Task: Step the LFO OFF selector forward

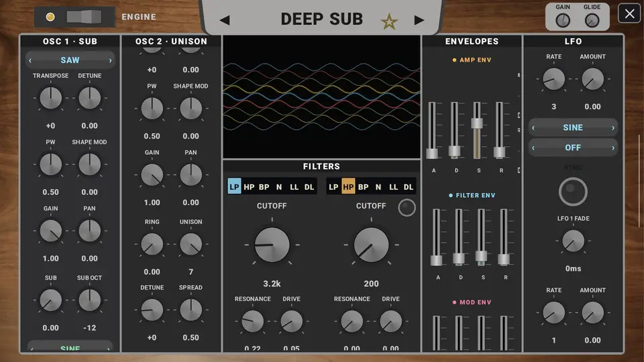Action: 612,147
